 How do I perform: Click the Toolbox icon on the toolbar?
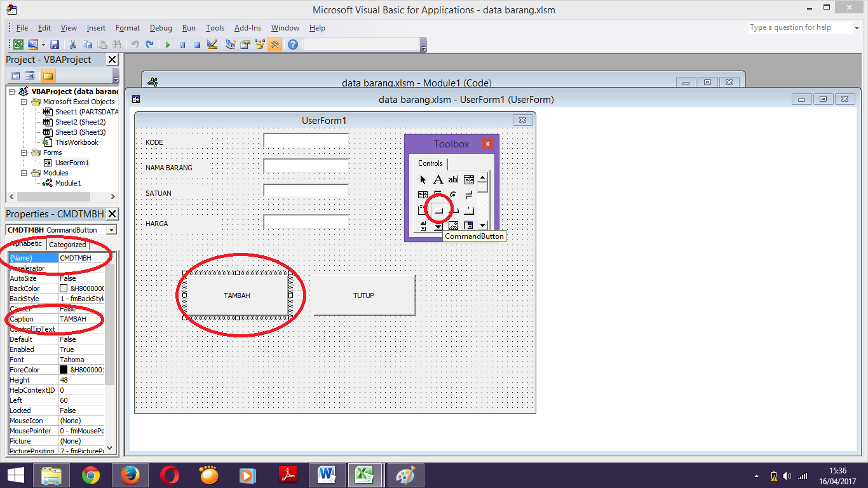[x=275, y=44]
